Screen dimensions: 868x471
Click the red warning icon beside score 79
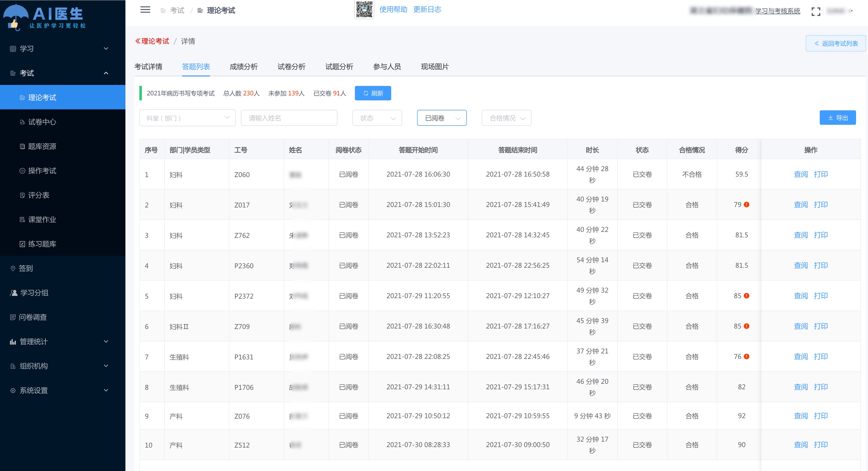click(x=746, y=205)
